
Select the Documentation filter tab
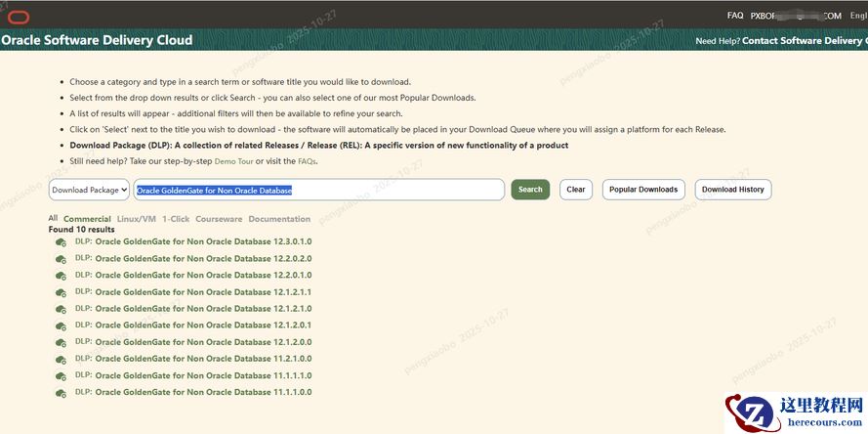(x=279, y=219)
